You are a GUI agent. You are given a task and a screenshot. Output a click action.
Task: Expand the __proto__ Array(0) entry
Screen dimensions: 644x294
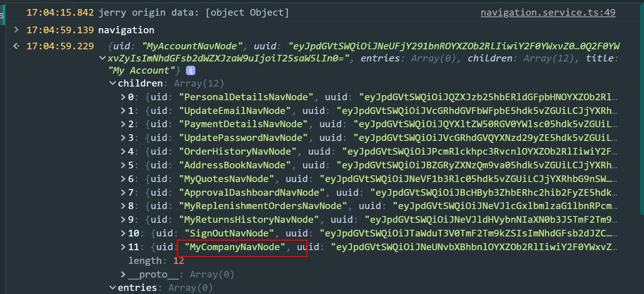pos(123,274)
